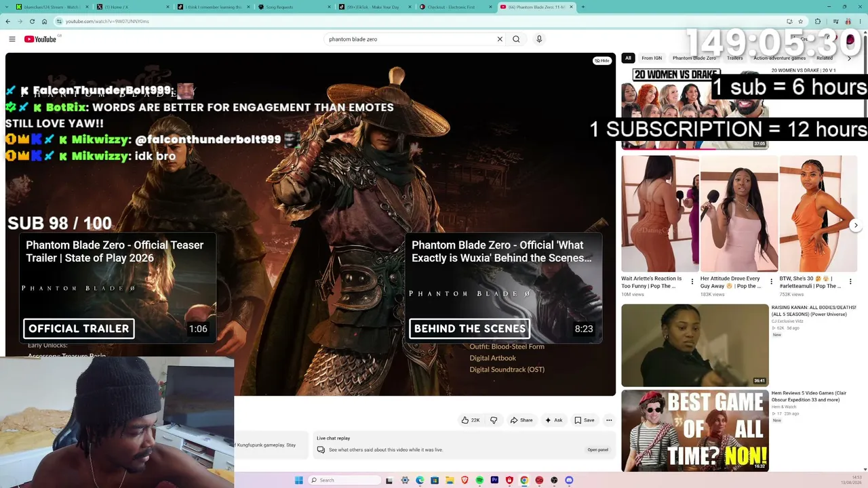This screenshot has height=488, width=868.
Task: Save the video to a playlist
Action: click(585, 420)
